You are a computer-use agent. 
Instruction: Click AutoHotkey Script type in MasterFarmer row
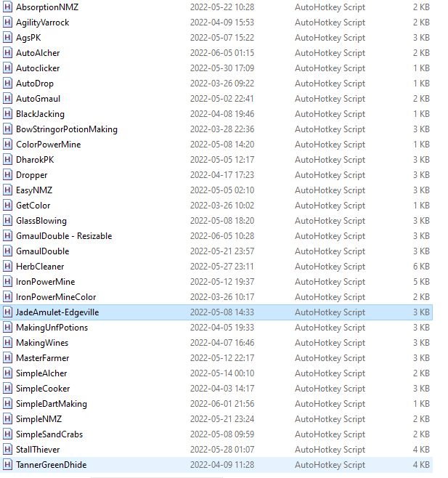pyautogui.click(x=330, y=358)
